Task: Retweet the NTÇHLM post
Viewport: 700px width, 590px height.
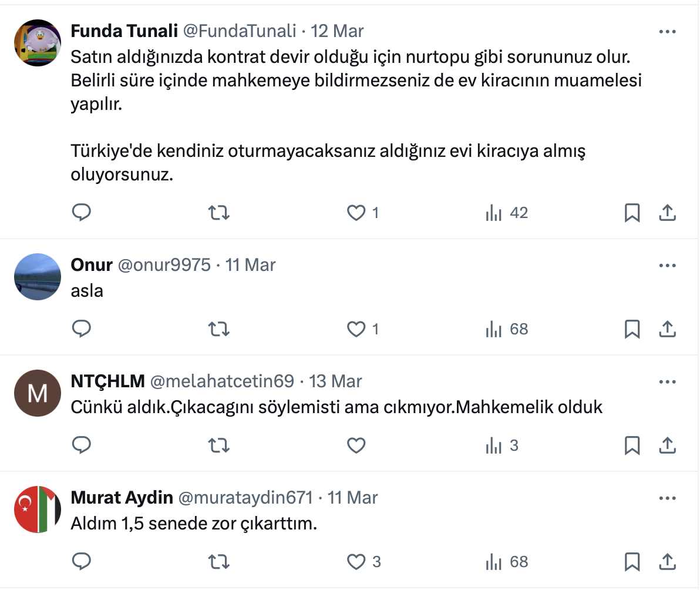Action: click(219, 445)
